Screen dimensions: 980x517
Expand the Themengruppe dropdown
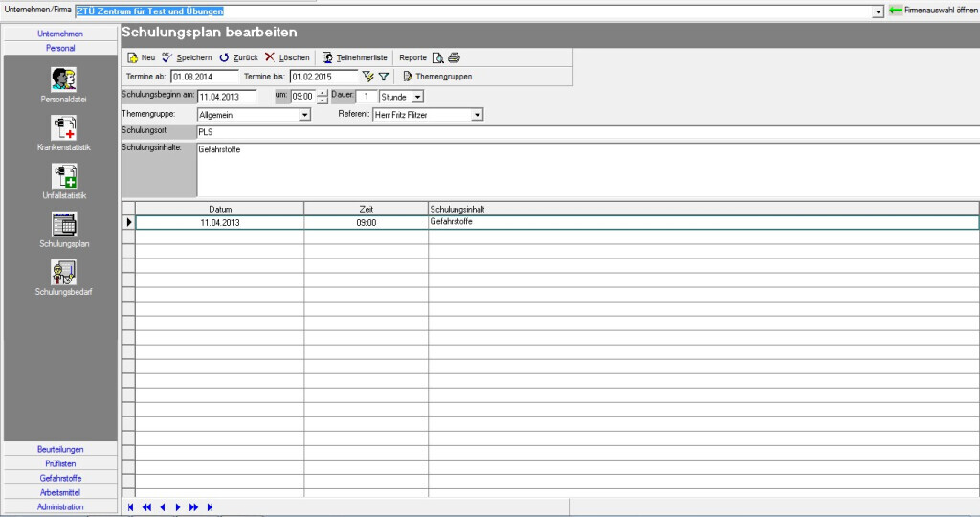[304, 115]
